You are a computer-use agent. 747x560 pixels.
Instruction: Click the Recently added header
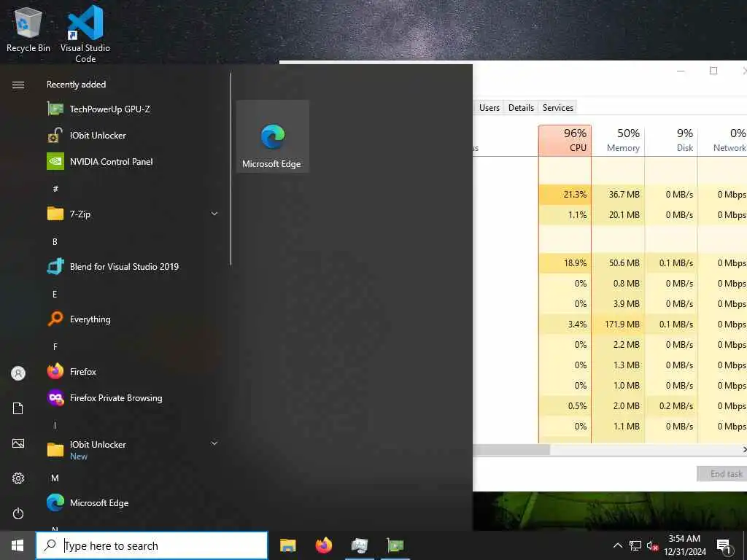click(x=76, y=85)
